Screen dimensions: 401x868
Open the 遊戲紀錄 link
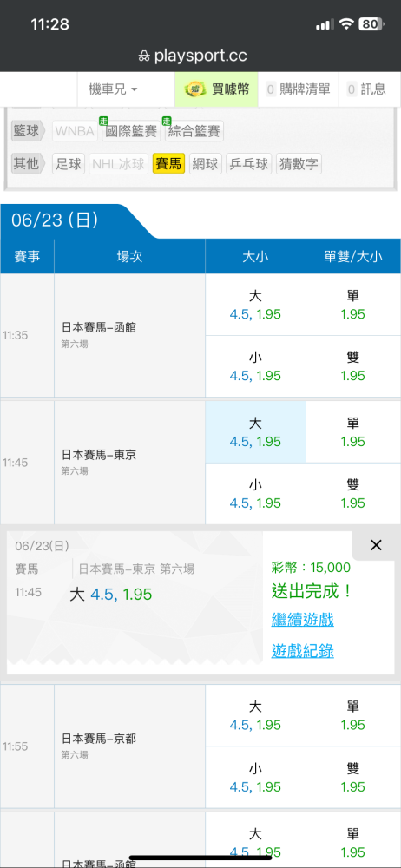302,651
